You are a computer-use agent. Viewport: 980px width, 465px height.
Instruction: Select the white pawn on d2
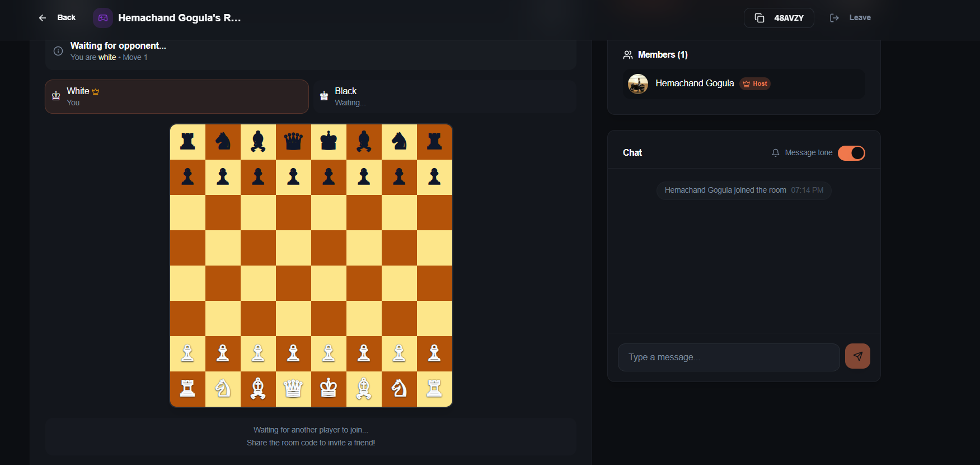point(293,354)
